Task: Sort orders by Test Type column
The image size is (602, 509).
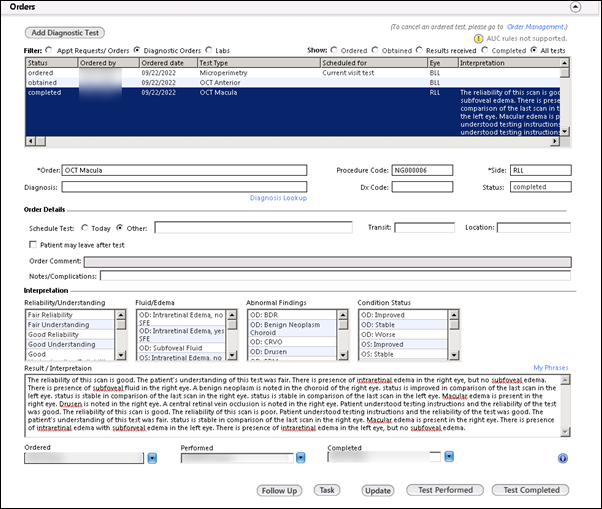Action: (x=259, y=63)
